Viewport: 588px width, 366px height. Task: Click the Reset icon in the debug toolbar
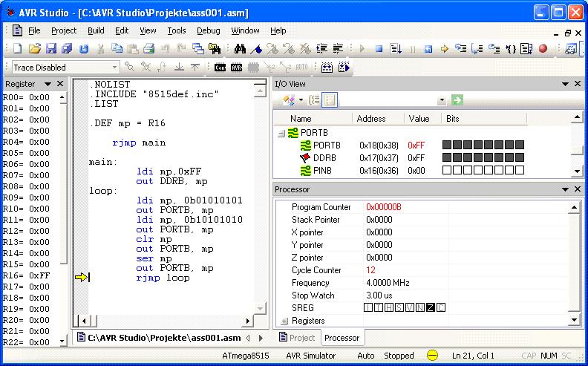pyautogui.click(x=428, y=49)
